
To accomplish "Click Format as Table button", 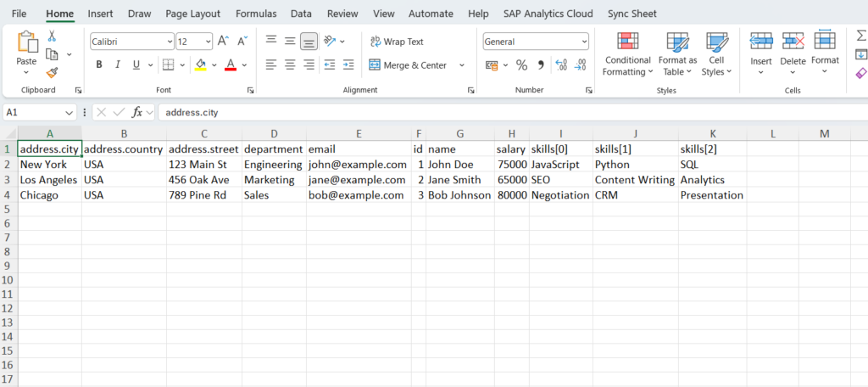I will [x=677, y=53].
